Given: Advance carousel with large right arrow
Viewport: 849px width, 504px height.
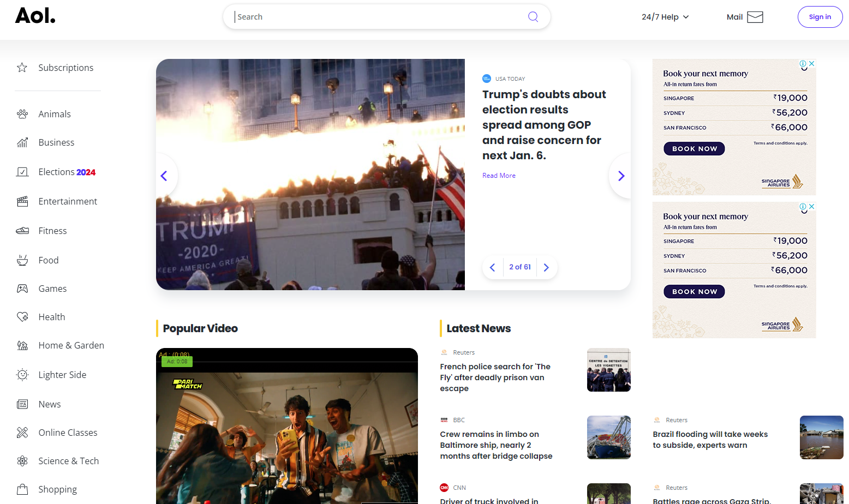Looking at the screenshot, I should (x=621, y=176).
